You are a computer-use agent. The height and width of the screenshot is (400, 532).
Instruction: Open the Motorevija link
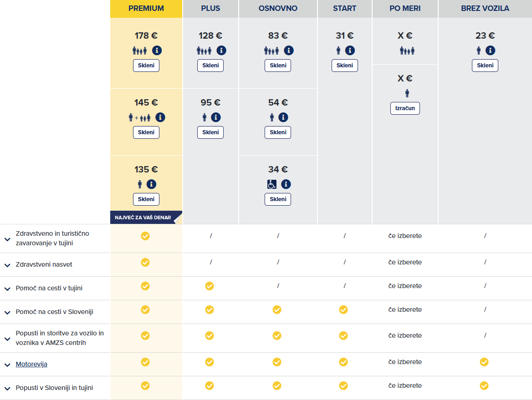[x=31, y=364]
